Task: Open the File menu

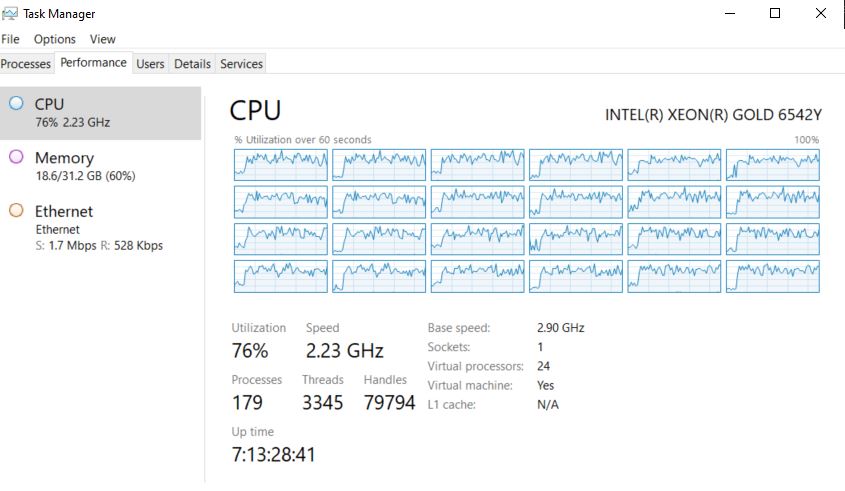Action: tap(10, 39)
